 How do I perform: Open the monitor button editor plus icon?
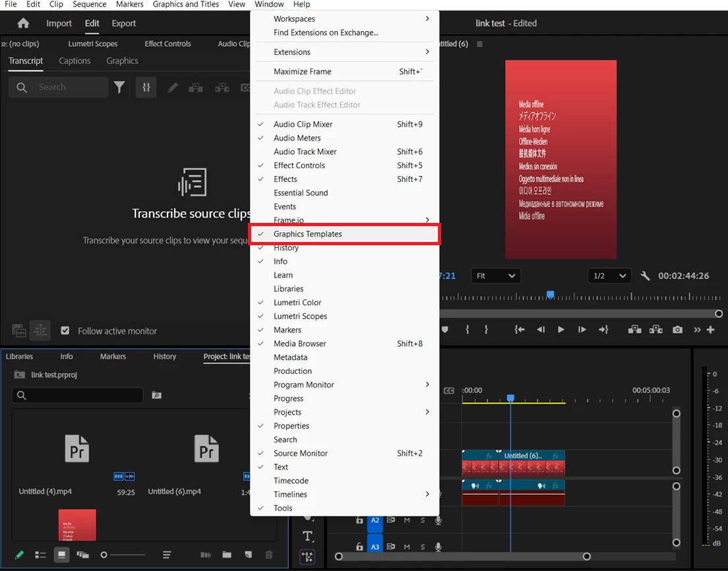coord(710,330)
